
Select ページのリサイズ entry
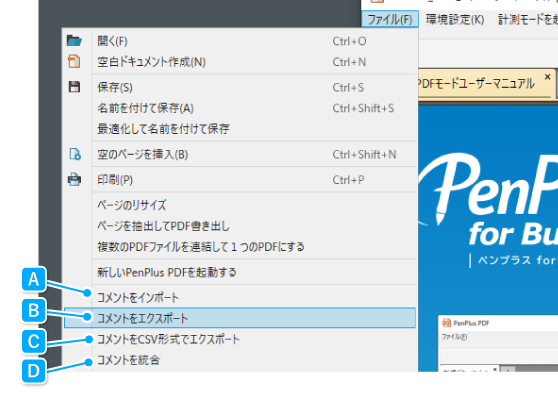click(x=239, y=205)
